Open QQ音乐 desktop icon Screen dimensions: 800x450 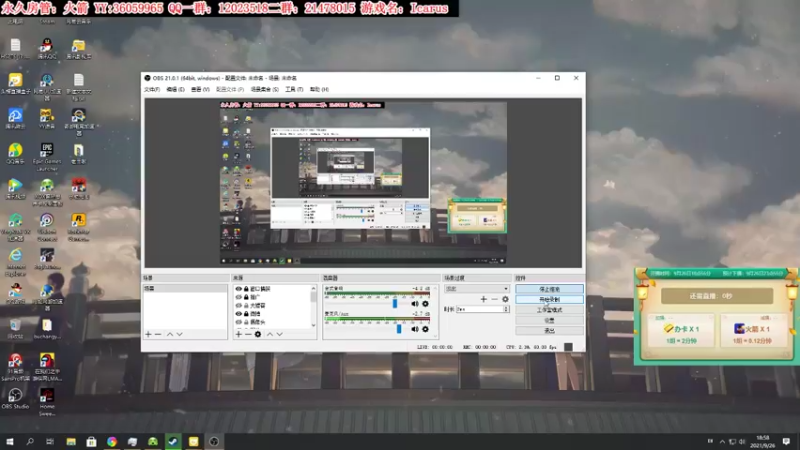[x=15, y=153]
